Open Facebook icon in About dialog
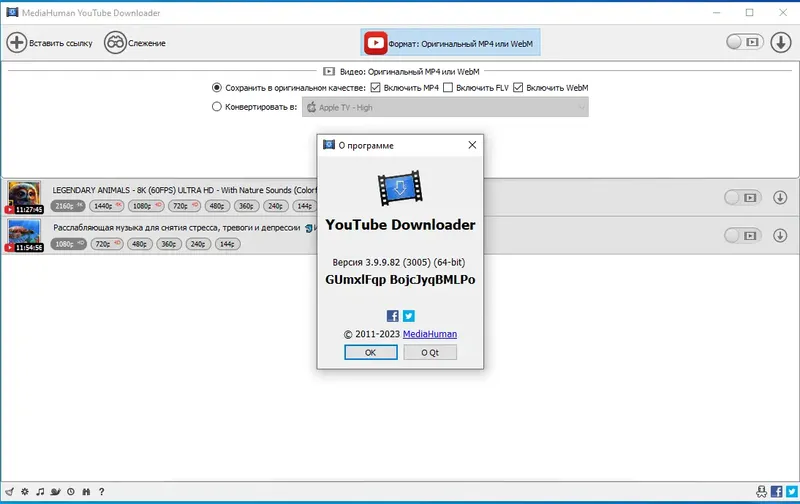 [393, 316]
